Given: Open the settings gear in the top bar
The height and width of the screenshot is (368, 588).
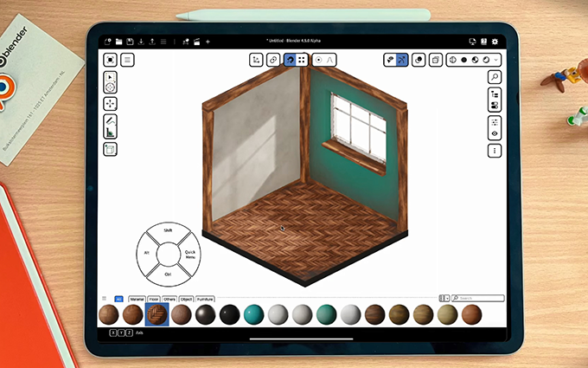Looking at the screenshot, I should (x=495, y=41).
